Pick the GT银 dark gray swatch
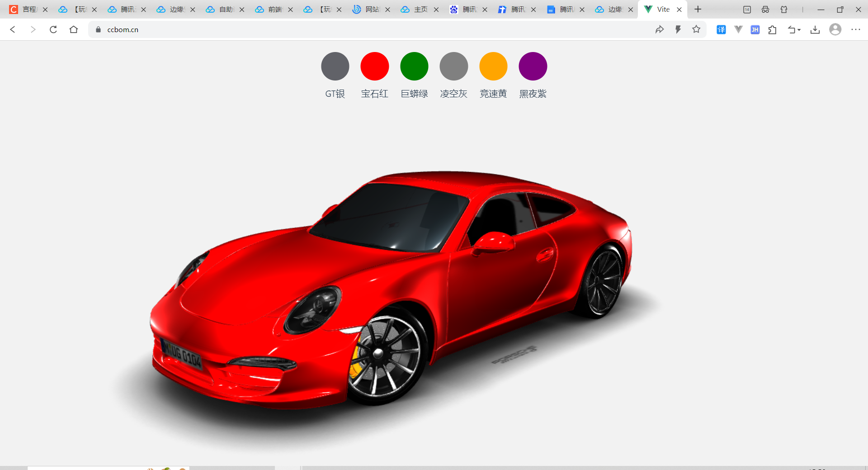Viewport: 868px width, 470px height. coord(335,66)
